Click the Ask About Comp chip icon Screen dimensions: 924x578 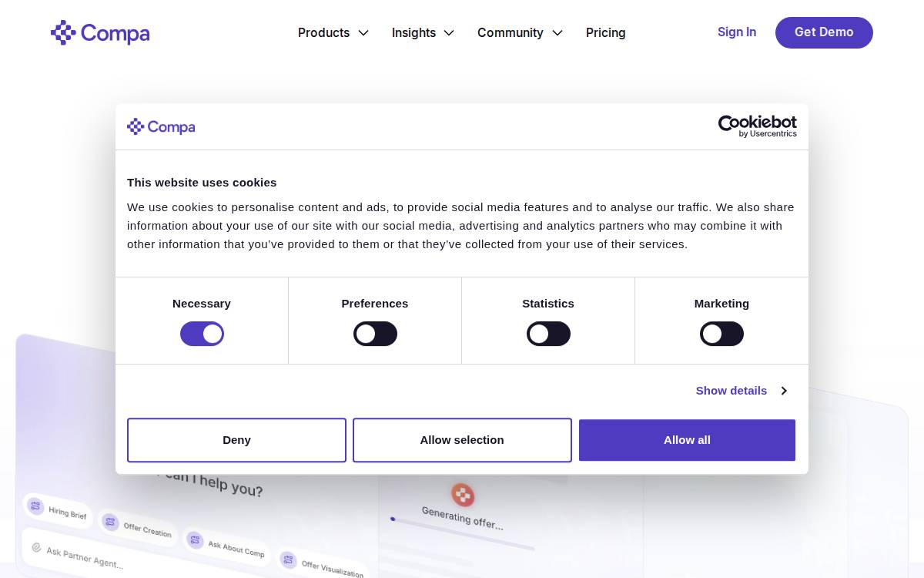coord(195,539)
